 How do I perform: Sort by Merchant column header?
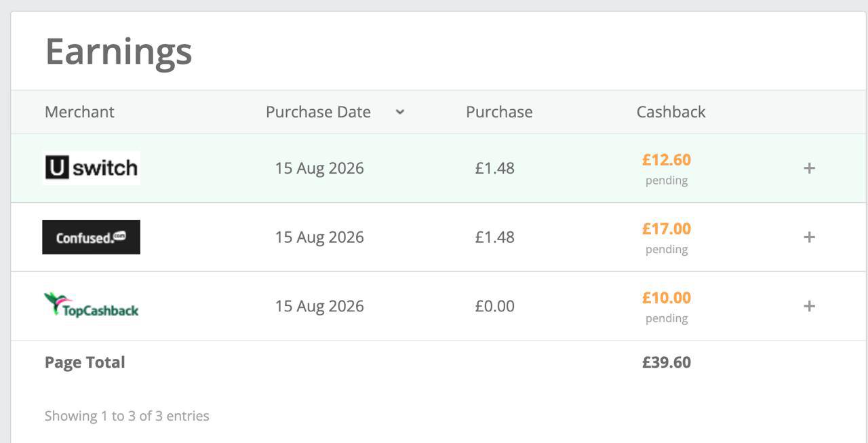pos(79,112)
